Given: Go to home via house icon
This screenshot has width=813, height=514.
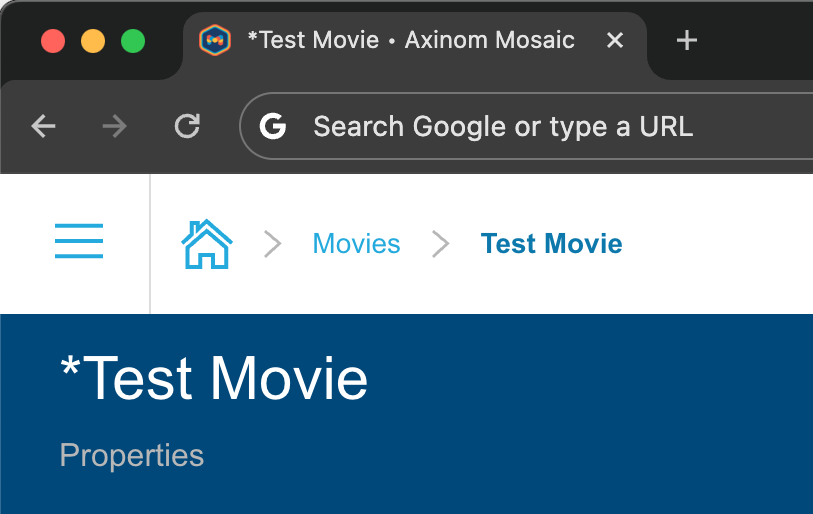Looking at the screenshot, I should point(206,244).
